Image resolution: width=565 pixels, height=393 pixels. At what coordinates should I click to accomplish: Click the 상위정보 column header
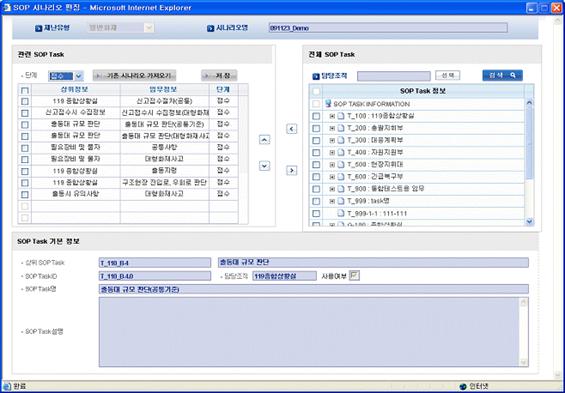(76, 89)
